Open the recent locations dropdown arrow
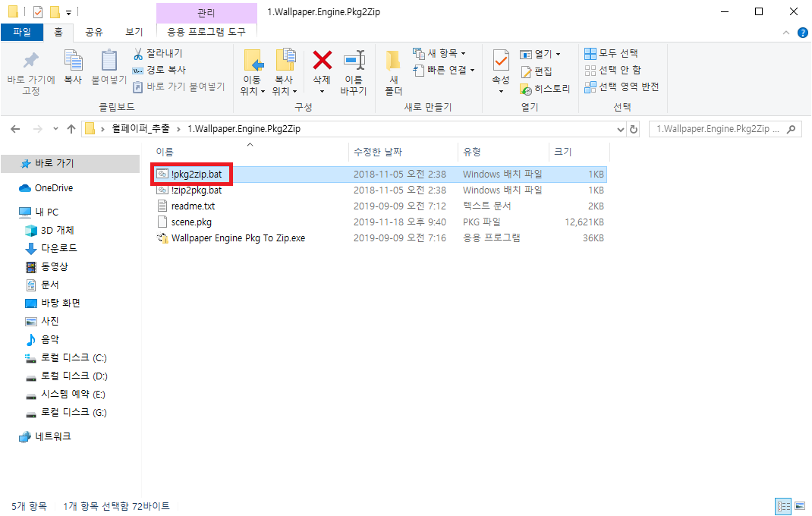This screenshot has height=516, width=812. coord(55,129)
